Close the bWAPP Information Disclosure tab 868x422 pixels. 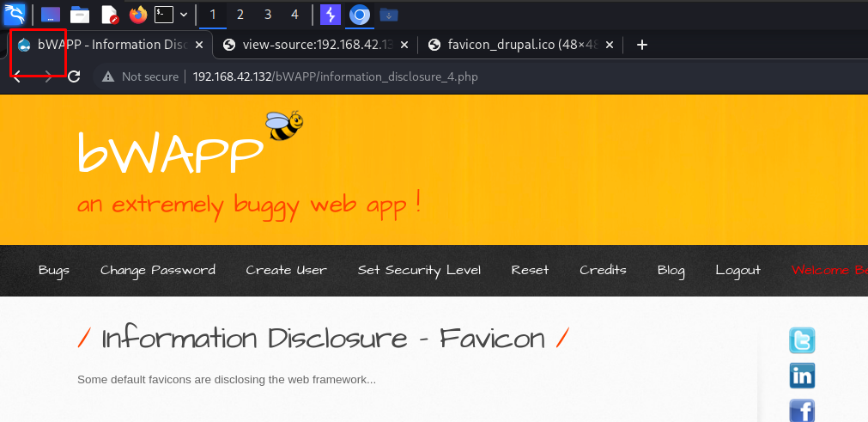tap(199, 45)
